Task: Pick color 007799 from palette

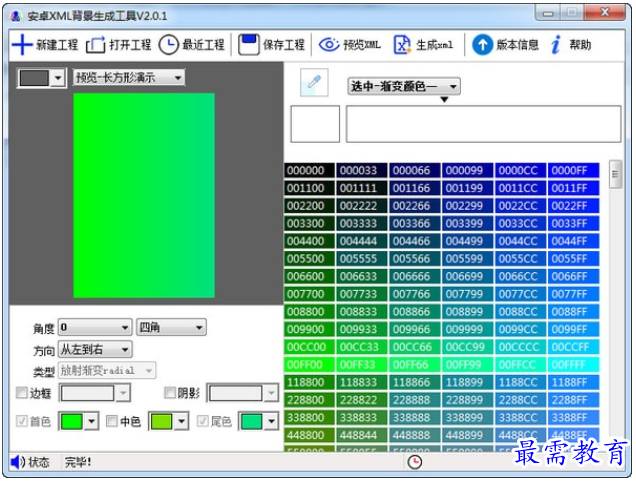Action: [468, 294]
